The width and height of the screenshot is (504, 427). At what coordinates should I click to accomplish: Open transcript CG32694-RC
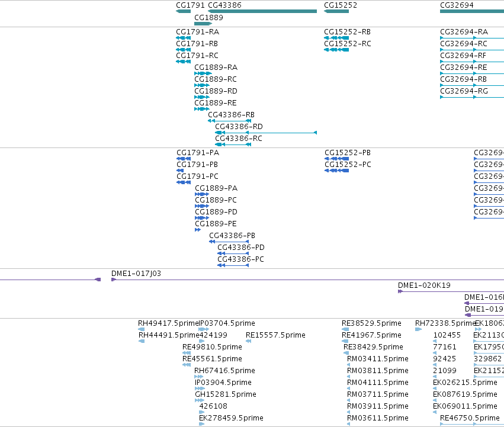pyautogui.click(x=464, y=44)
